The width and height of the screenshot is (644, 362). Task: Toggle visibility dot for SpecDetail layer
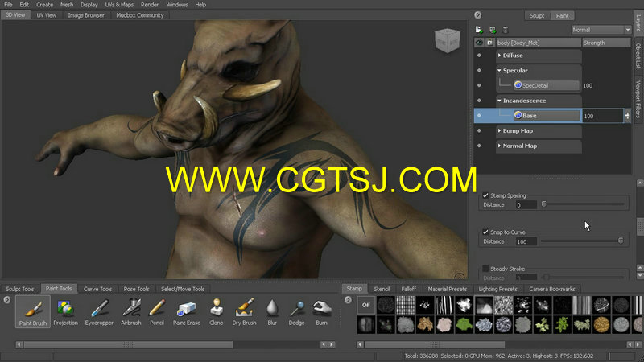479,85
